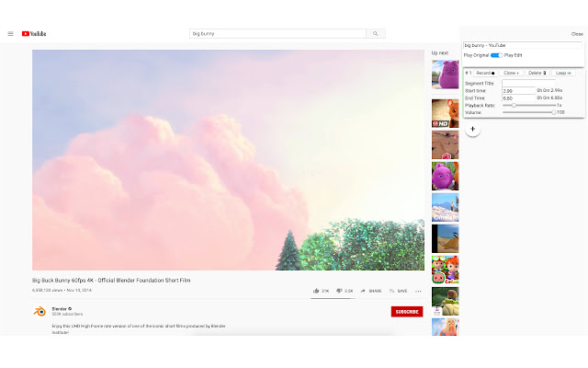Enable Loop for segment #1
This screenshot has width=588, height=368.
coord(563,73)
